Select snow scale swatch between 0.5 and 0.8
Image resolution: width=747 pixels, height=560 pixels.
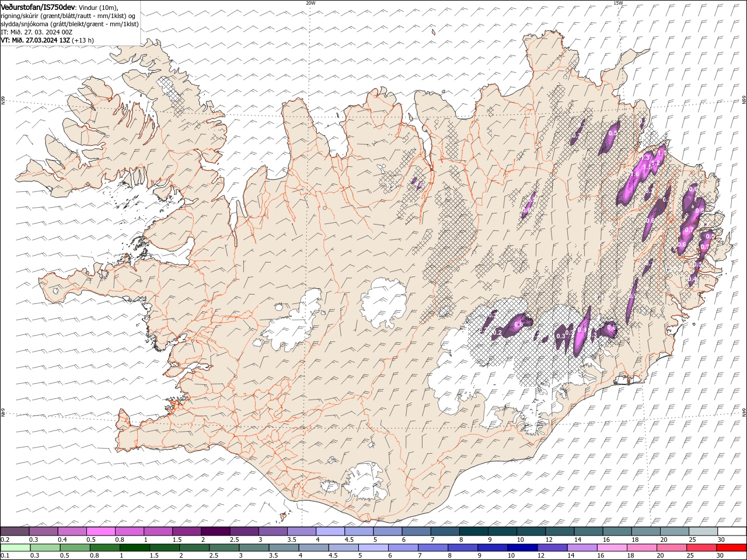tap(101, 531)
